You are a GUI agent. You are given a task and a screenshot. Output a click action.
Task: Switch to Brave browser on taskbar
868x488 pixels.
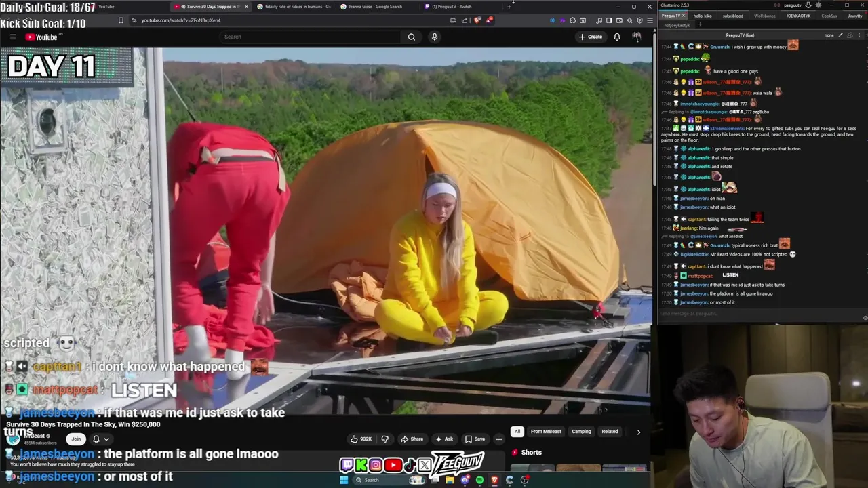pos(494,480)
